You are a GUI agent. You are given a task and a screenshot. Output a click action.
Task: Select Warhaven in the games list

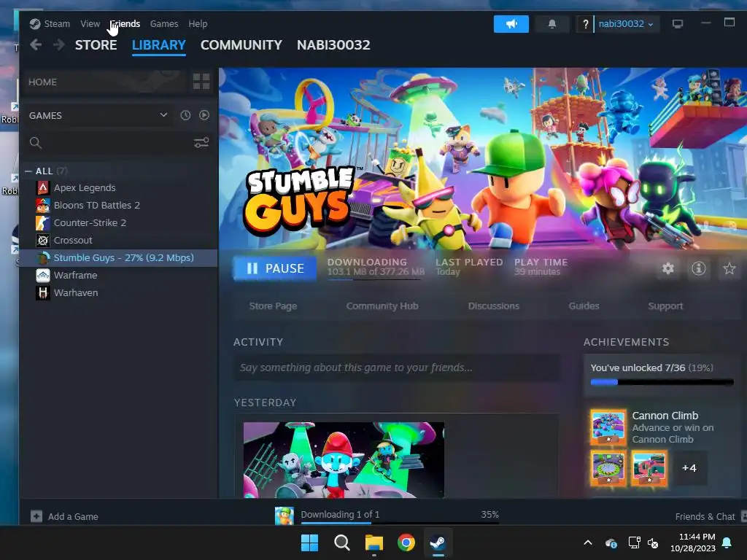[118, 293]
